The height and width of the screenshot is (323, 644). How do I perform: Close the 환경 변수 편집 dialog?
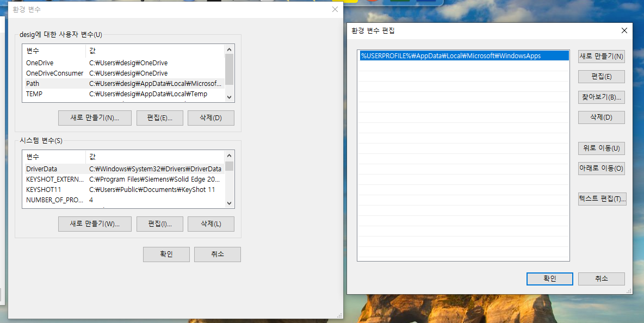point(624,30)
